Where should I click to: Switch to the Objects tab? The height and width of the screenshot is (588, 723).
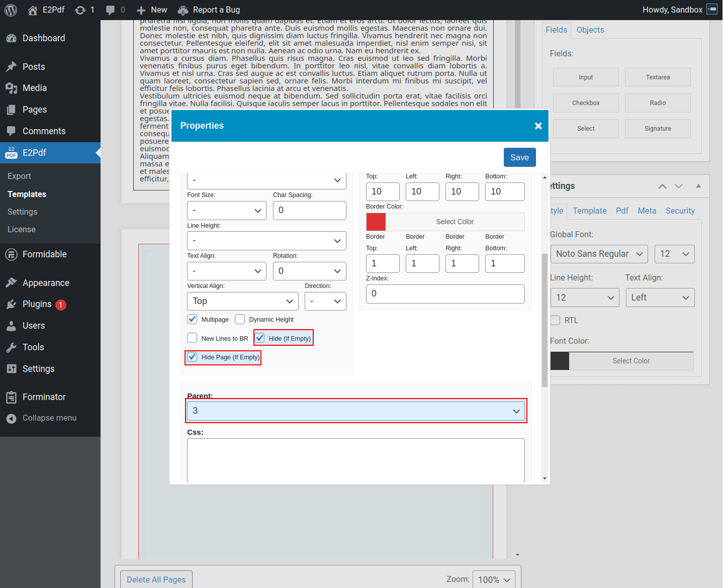[590, 30]
